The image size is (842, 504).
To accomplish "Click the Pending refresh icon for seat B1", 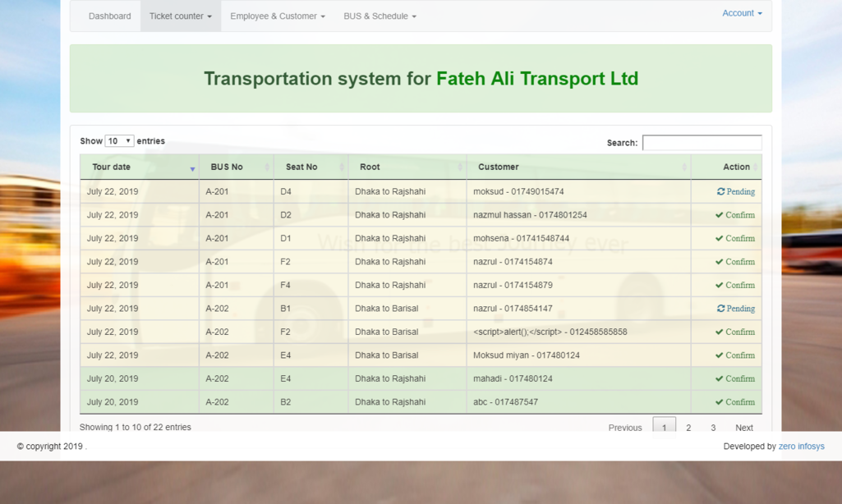I will click(720, 309).
